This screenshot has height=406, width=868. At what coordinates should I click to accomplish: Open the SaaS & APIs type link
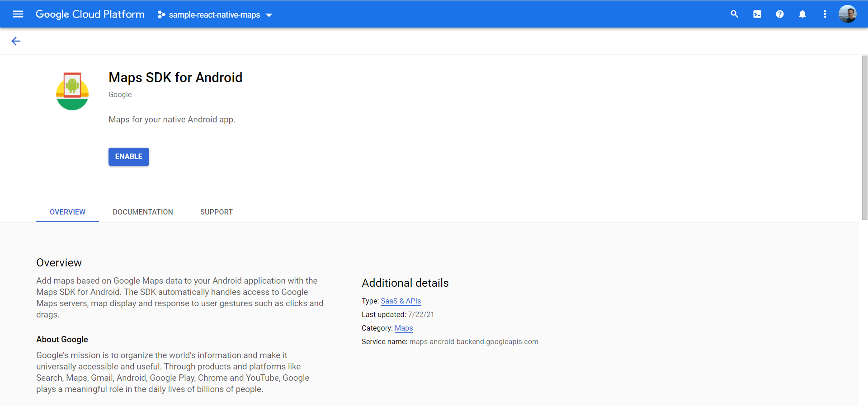coord(401,301)
